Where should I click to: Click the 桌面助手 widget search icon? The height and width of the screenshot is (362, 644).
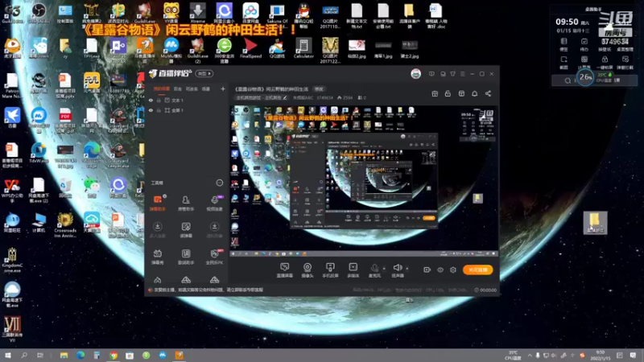coord(568,80)
